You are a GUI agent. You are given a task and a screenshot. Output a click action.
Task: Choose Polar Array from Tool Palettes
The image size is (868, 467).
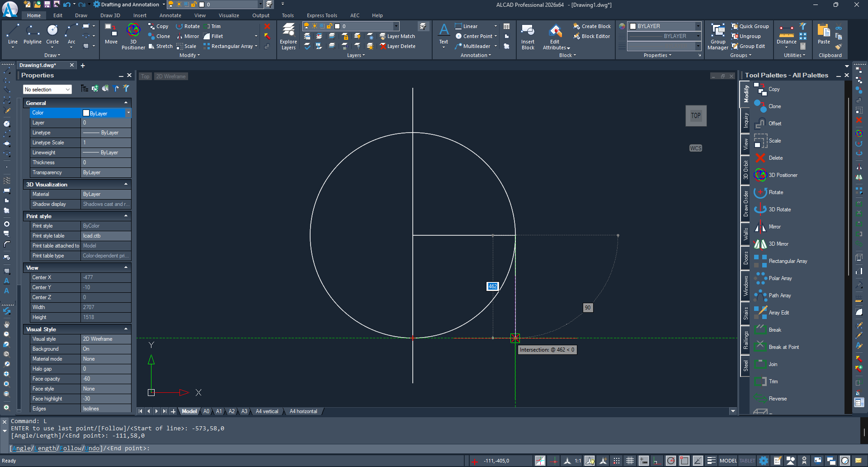pos(780,278)
